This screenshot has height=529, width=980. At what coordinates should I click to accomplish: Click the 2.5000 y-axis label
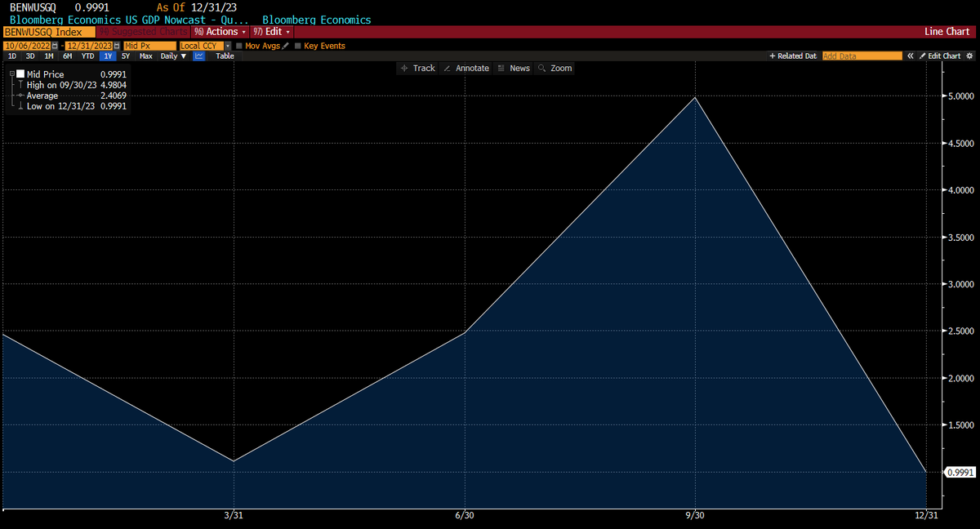coord(960,331)
